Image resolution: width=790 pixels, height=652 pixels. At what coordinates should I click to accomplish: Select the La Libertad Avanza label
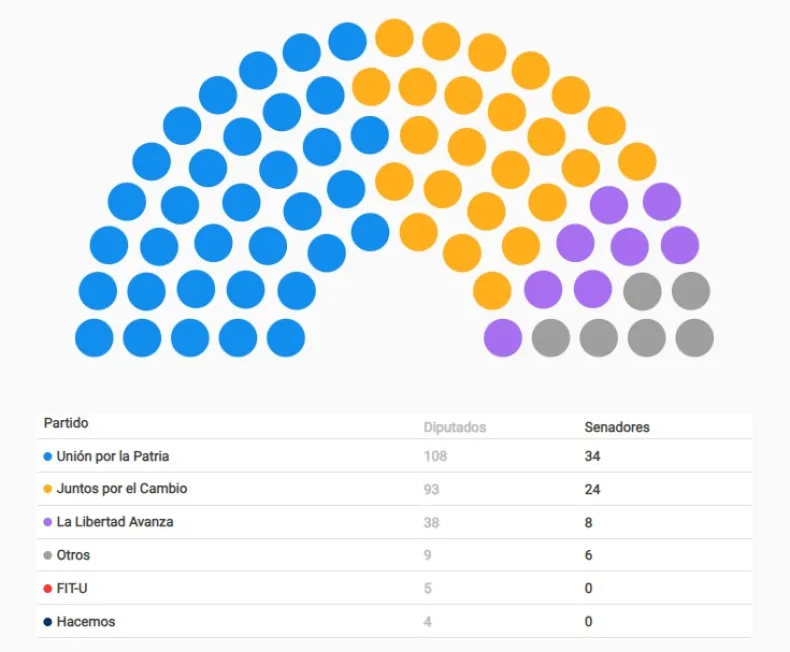click(115, 522)
